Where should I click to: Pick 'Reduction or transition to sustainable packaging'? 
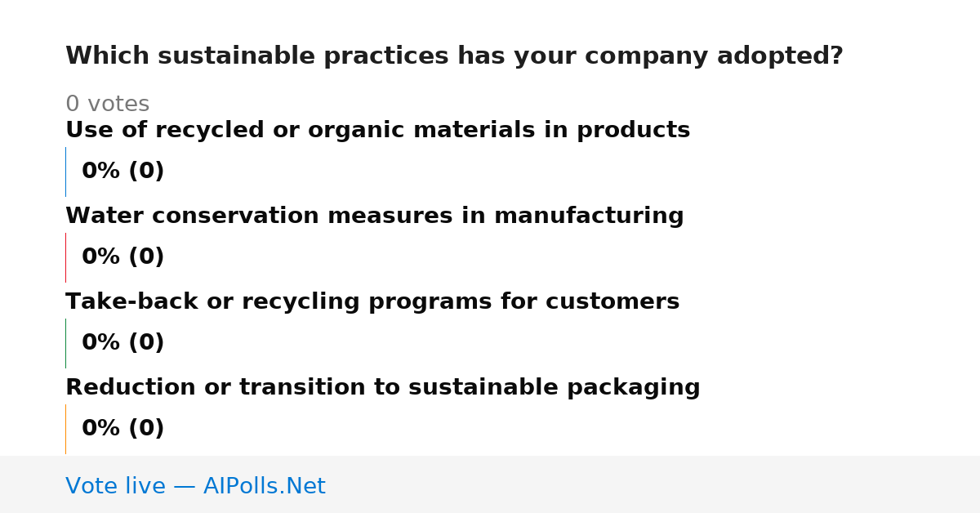pos(382,388)
